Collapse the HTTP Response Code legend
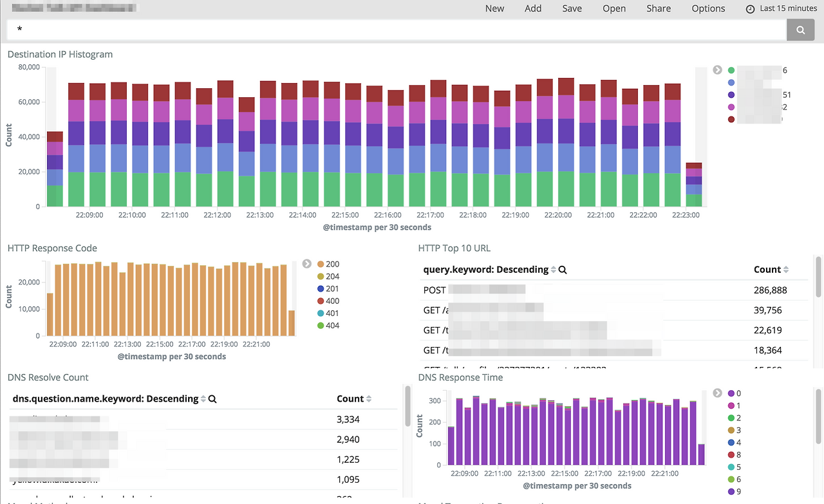The width and height of the screenshot is (824, 504). coord(307,264)
